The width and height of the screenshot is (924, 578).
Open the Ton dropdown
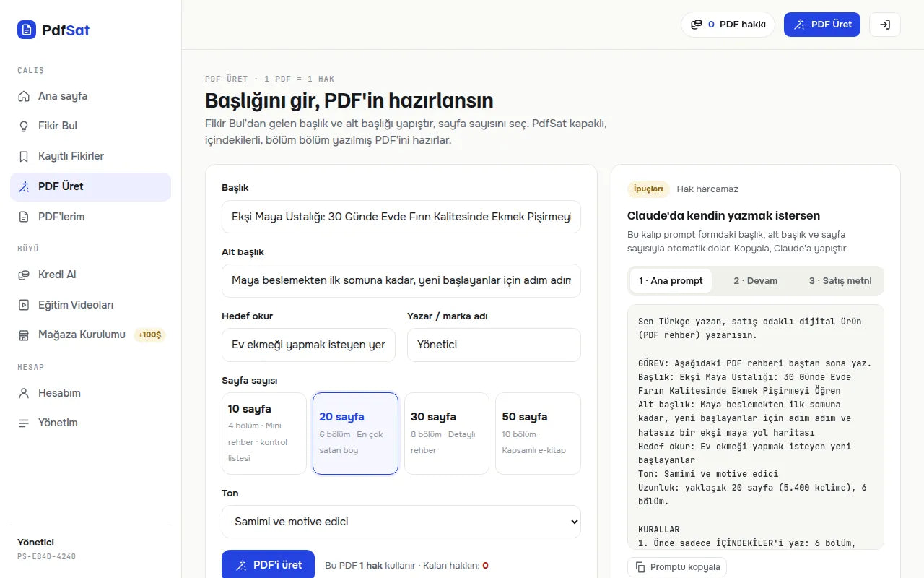point(401,522)
